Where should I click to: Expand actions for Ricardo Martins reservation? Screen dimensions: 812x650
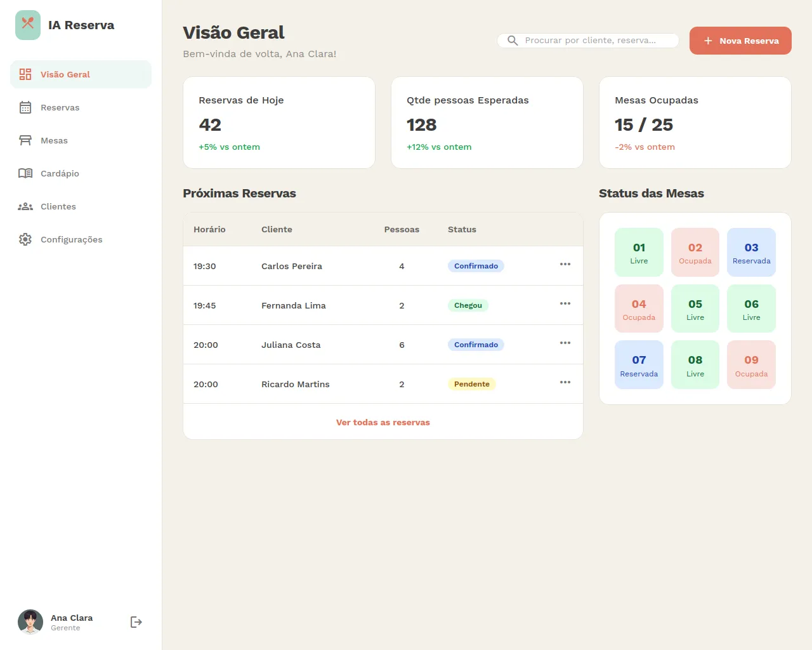tap(565, 383)
